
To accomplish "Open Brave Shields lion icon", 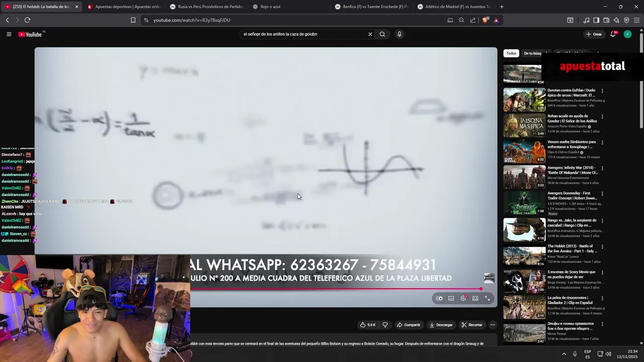I will coord(485,20).
